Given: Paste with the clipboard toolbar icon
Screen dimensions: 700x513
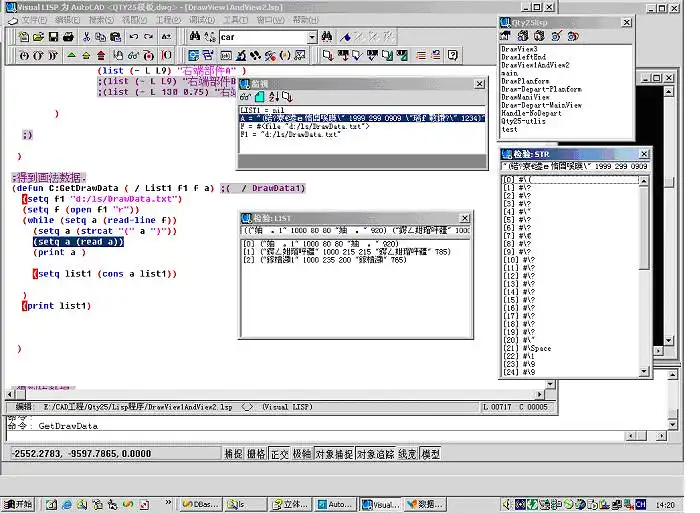Looking at the screenshot, I should [x=116, y=37].
